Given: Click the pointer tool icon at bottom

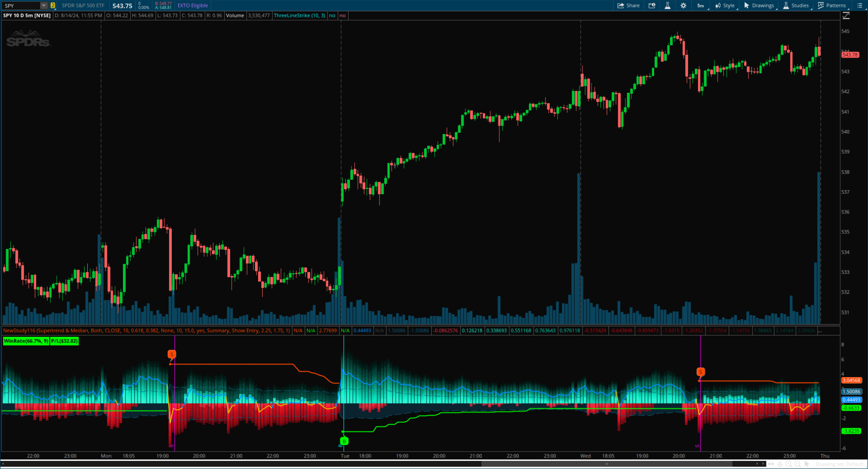Looking at the screenshot, I should coord(807,464).
